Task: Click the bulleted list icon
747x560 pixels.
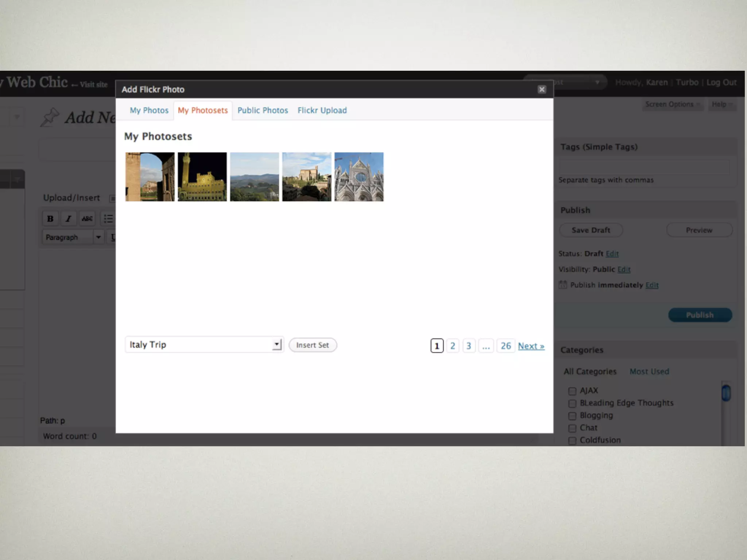Action: [x=108, y=218]
